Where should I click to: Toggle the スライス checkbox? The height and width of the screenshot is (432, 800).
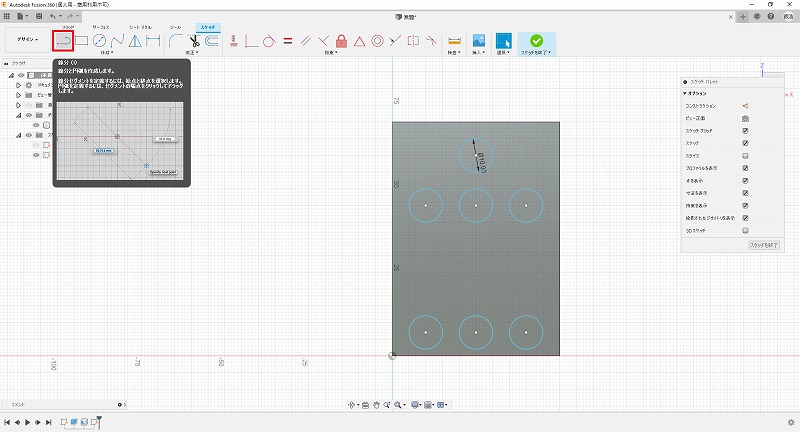pyautogui.click(x=745, y=156)
